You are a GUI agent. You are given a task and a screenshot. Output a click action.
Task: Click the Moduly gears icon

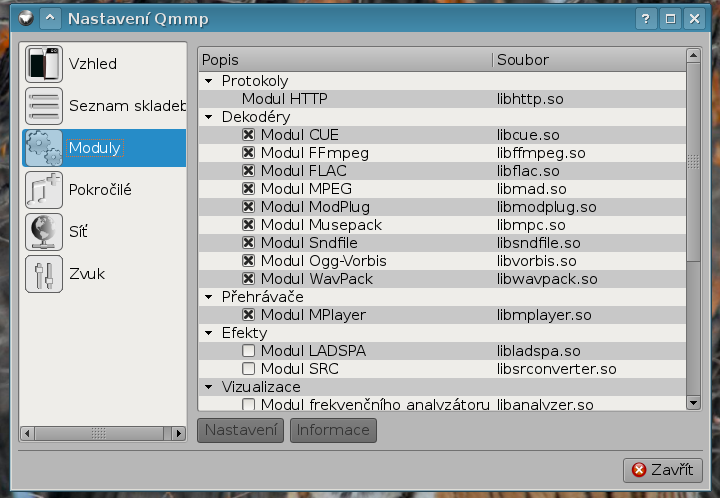(44, 148)
